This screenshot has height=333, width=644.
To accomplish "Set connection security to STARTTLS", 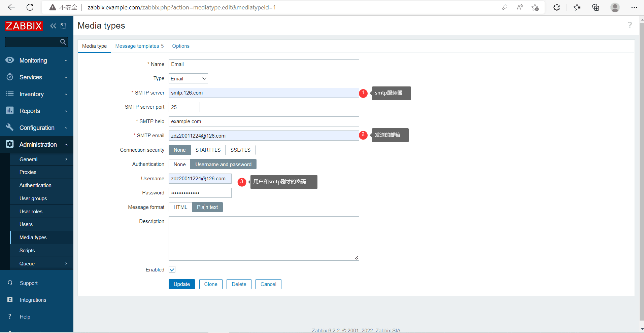I will click(208, 150).
